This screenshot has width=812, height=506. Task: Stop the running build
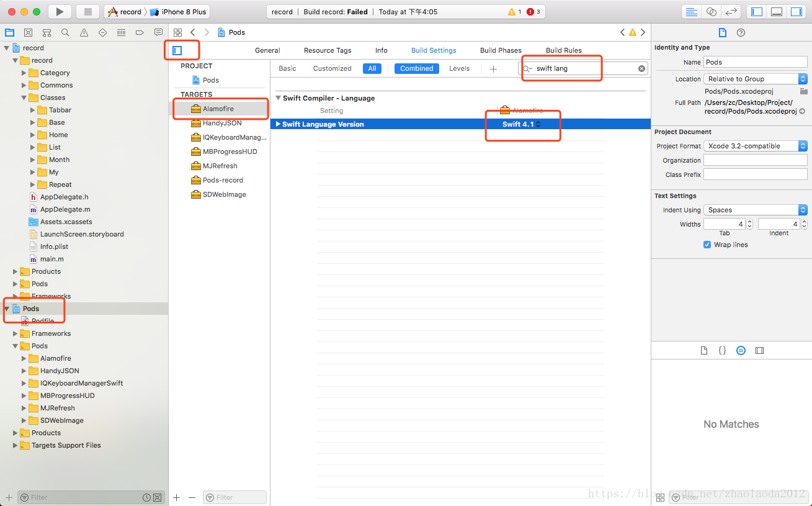click(x=87, y=12)
